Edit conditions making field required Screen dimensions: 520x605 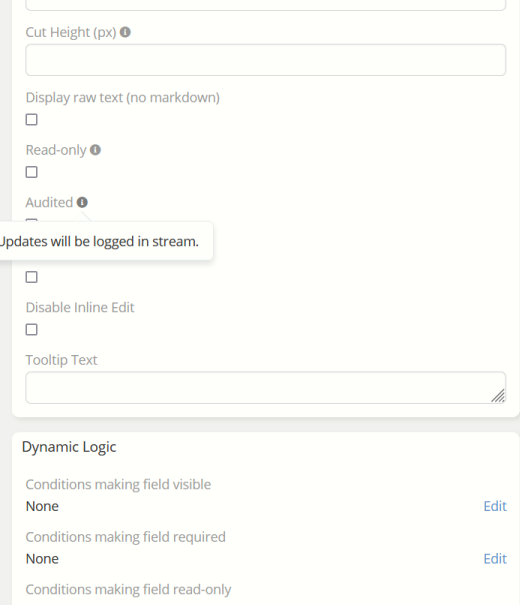[x=495, y=559]
